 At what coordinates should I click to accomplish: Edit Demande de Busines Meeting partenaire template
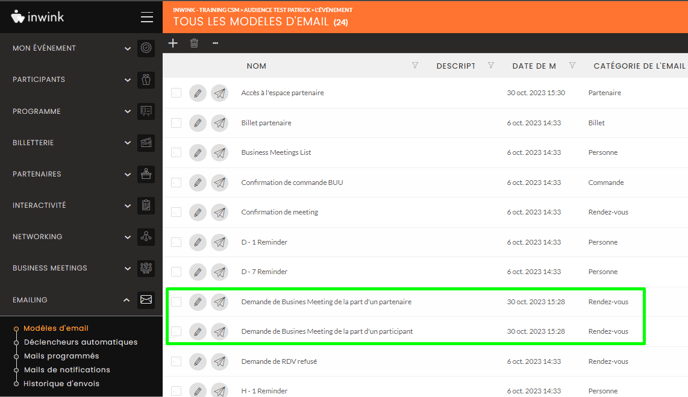[x=198, y=302]
